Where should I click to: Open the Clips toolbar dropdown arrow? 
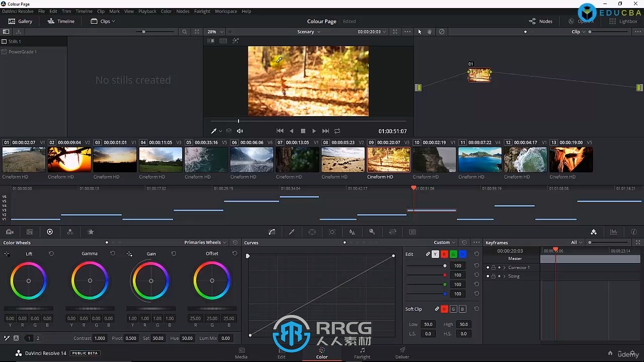coord(114,21)
